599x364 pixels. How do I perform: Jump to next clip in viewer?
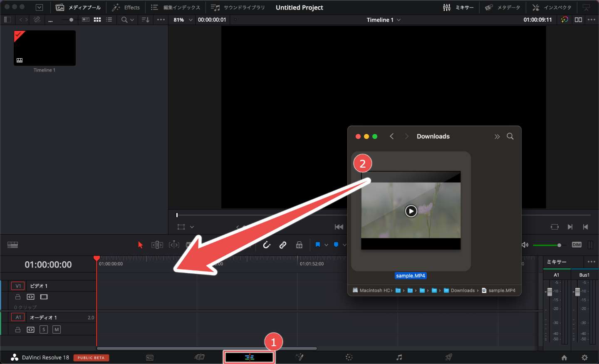(x=570, y=227)
